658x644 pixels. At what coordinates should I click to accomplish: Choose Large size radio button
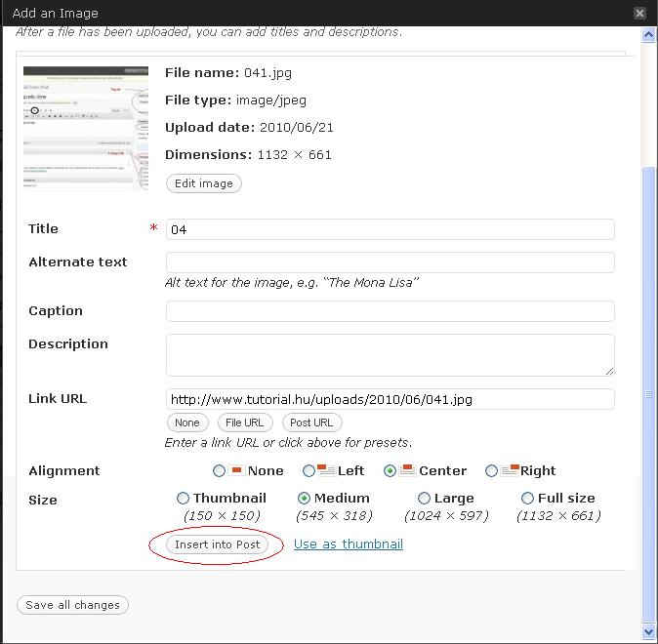tap(424, 499)
